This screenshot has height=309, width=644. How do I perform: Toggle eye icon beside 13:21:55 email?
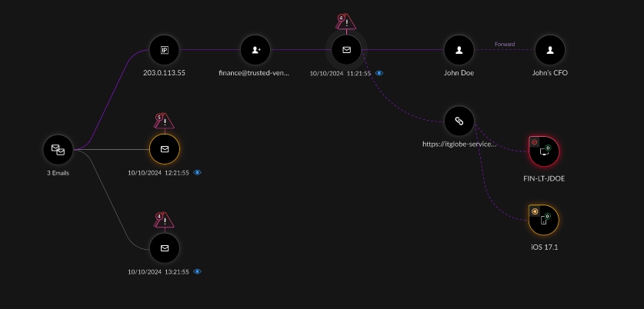(x=198, y=271)
